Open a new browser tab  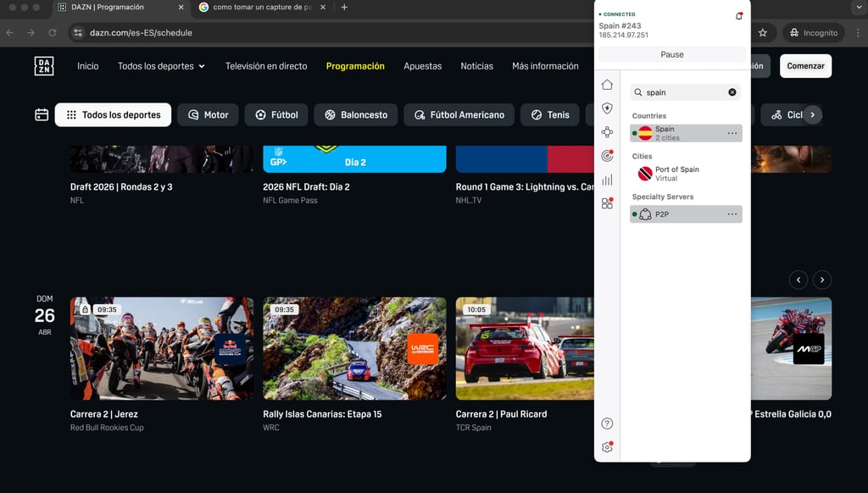(x=344, y=7)
